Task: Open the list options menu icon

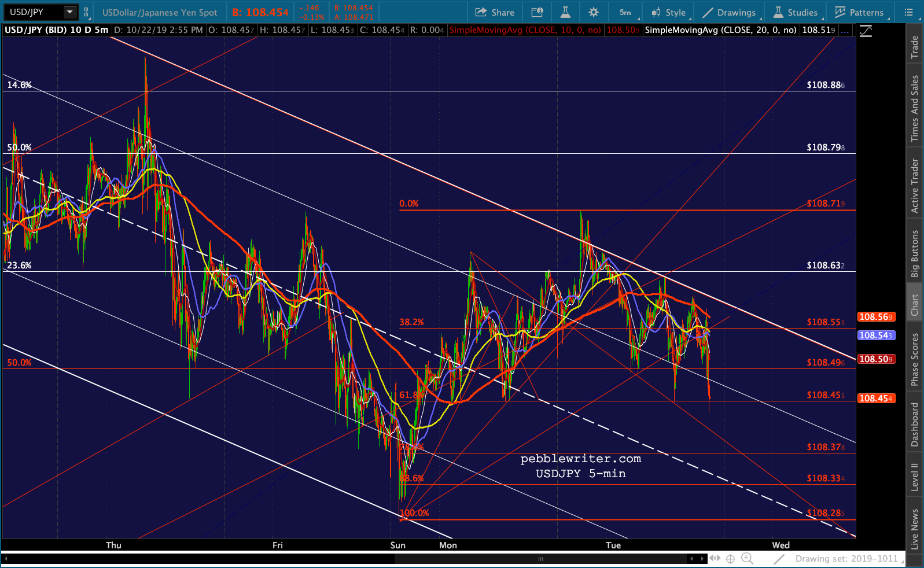Action: 909,12
